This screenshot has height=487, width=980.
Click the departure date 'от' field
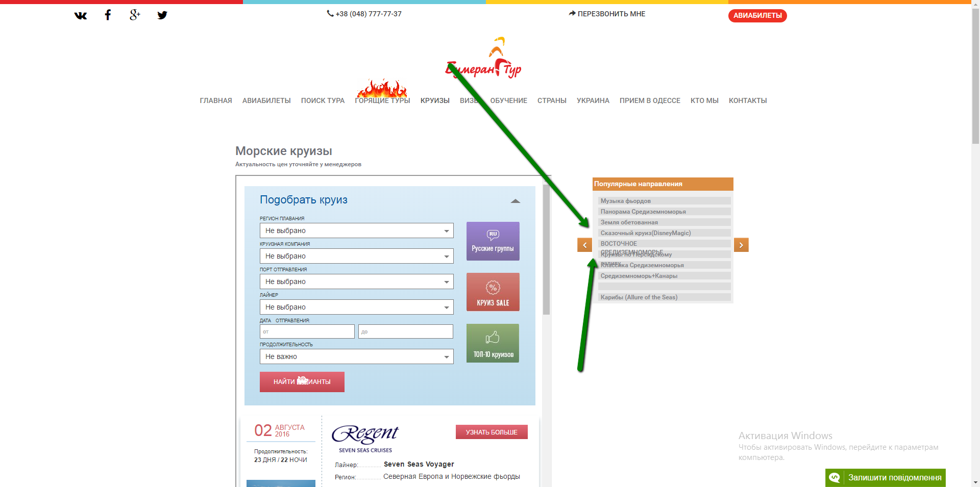(307, 331)
